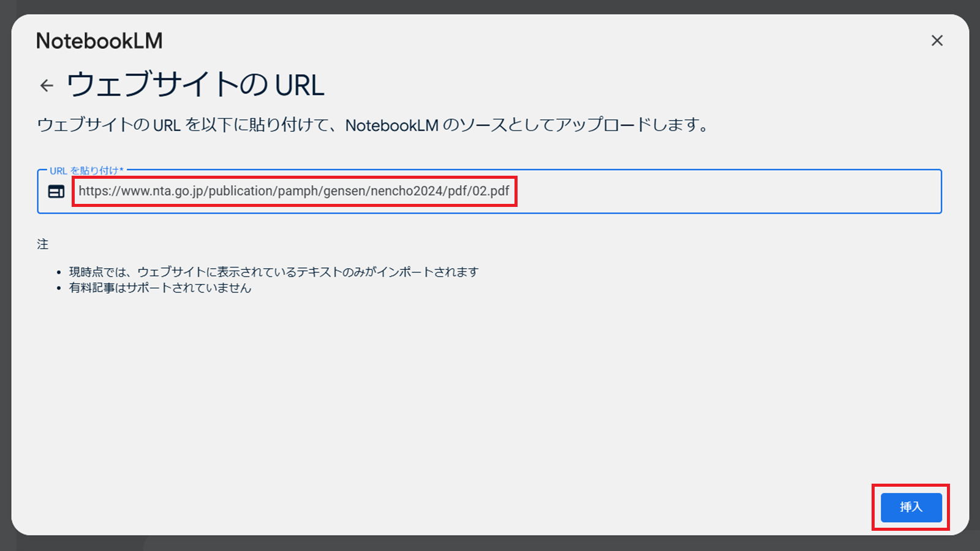Viewport: 980px width, 551px height.
Task: Open the previous screen via the left arrow
Action: 47,85
